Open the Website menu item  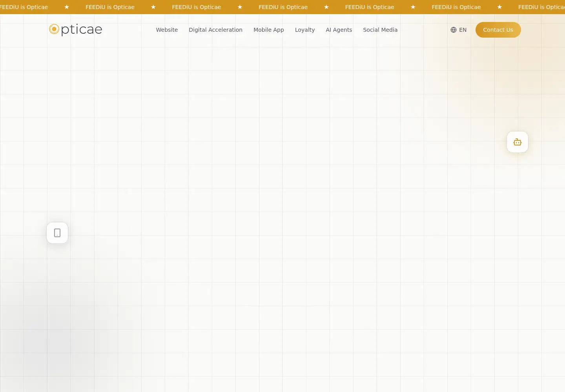pos(167,30)
